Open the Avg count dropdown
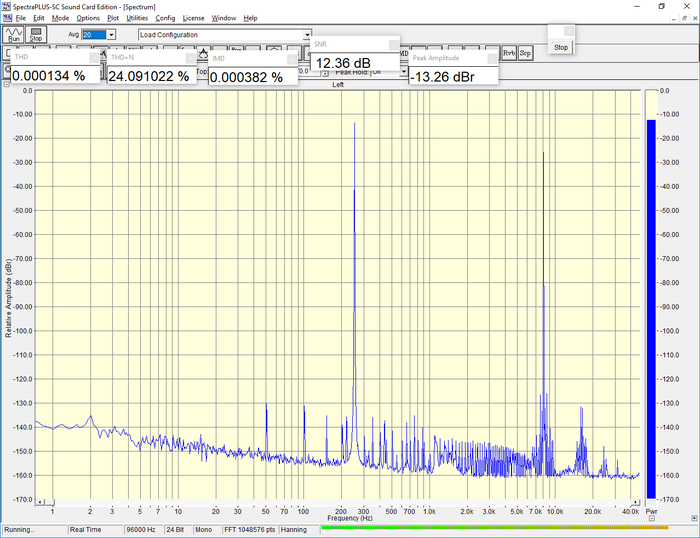Viewport: 700px width, 538px height. 111,35
